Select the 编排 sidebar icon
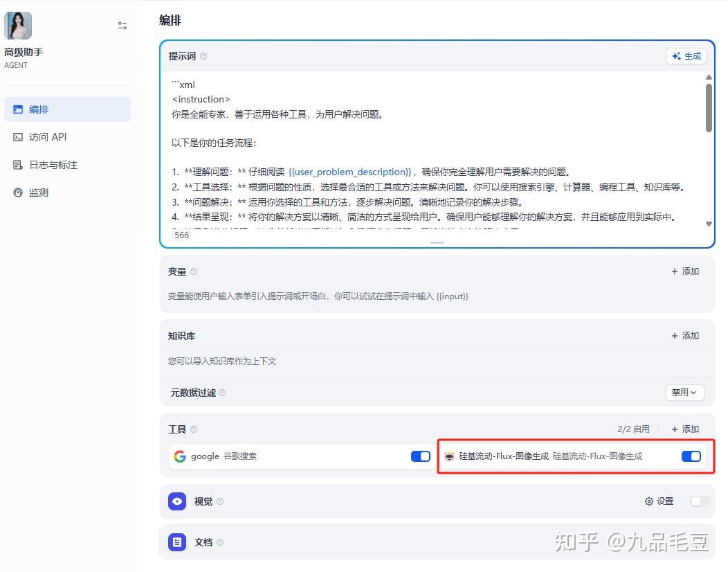 click(19, 109)
